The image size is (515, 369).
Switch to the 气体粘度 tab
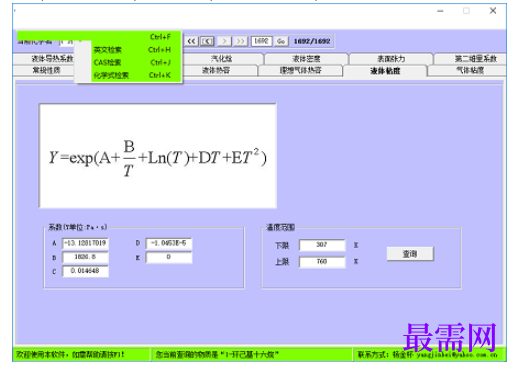pos(467,70)
